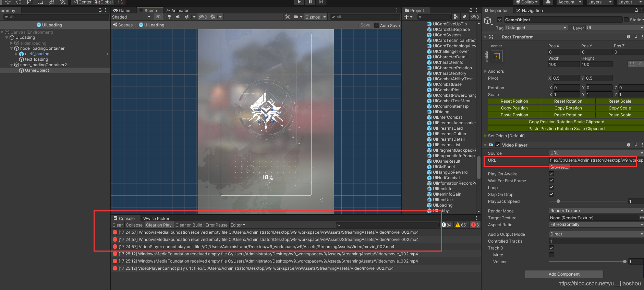Lock the Hierarchy panel
The image size is (644, 290).
click(100, 10)
